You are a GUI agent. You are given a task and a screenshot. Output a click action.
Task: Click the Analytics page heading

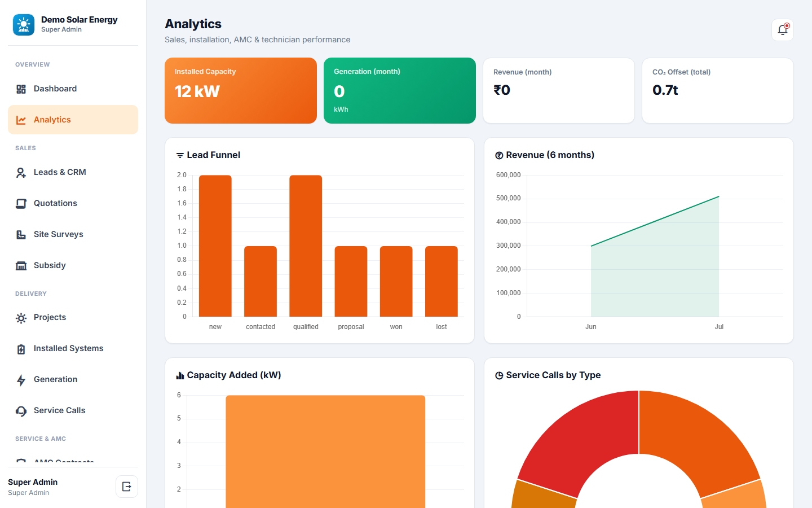pos(193,24)
